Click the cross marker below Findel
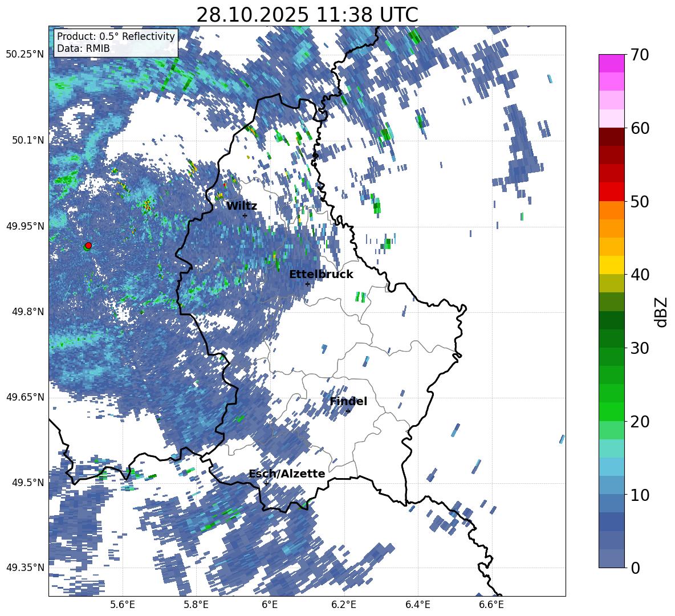Image resolution: width=675 pixels, height=616 pixels. 348,411
